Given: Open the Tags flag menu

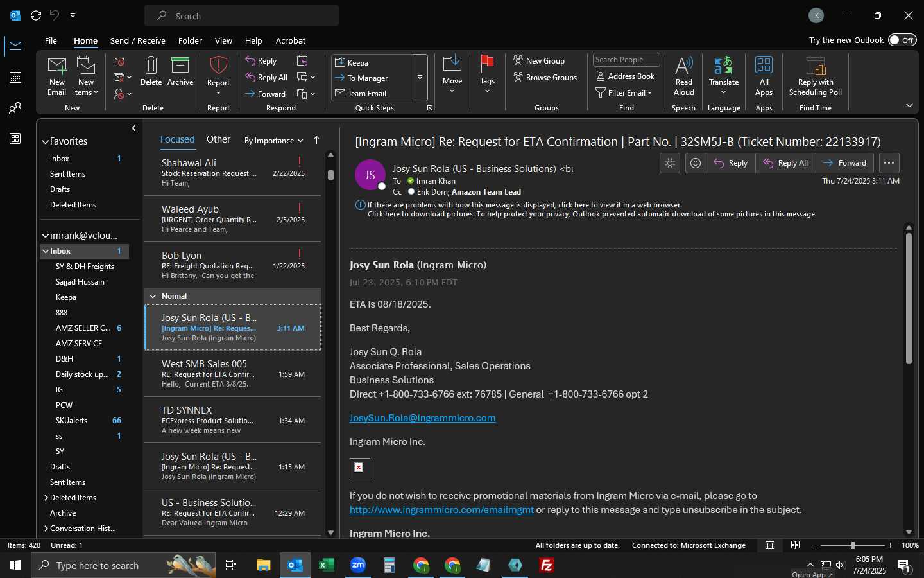Looking at the screenshot, I should (487, 75).
